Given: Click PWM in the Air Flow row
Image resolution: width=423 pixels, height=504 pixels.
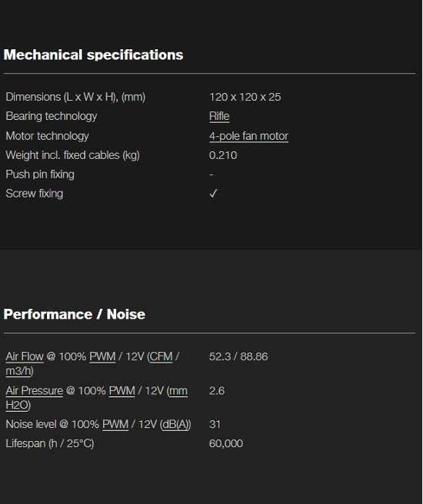Looking at the screenshot, I should click(x=102, y=356).
